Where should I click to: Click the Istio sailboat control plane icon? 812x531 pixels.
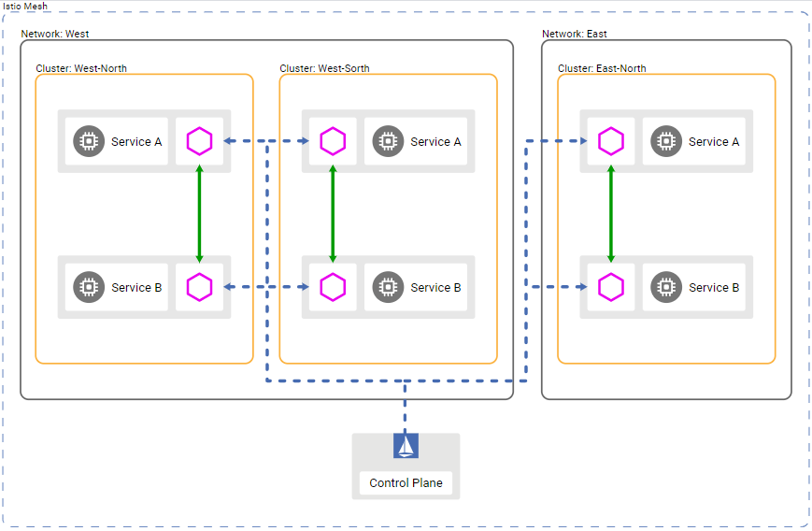[406, 446]
